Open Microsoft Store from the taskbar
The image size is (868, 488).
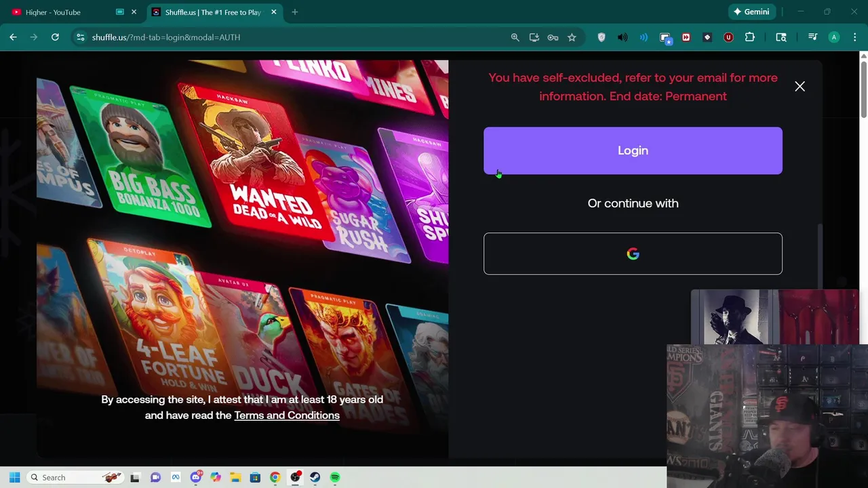coord(255,477)
